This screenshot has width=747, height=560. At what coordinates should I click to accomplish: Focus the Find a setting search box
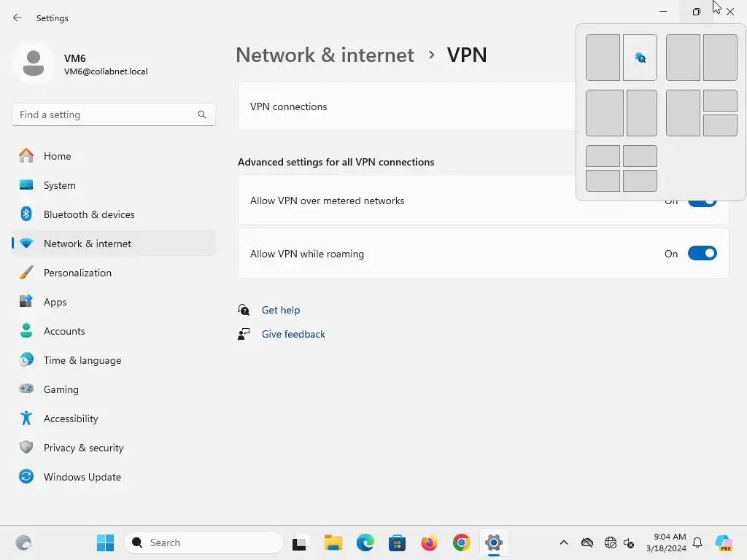tap(113, 114)
